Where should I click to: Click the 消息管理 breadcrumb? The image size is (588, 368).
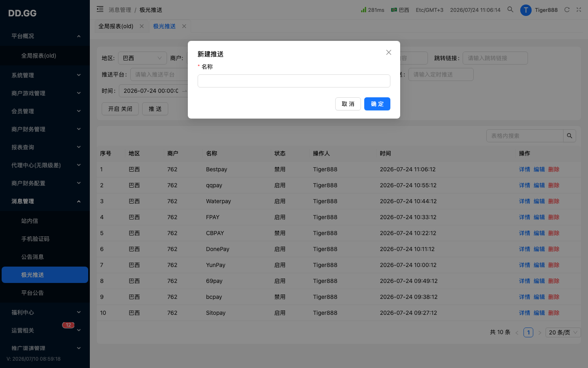[120, 10]
